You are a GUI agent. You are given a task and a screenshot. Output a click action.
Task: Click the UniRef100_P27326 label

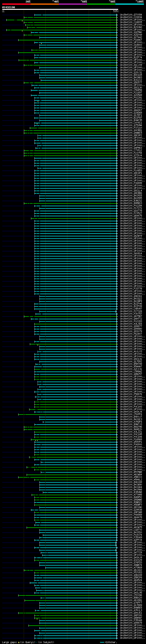131,312
